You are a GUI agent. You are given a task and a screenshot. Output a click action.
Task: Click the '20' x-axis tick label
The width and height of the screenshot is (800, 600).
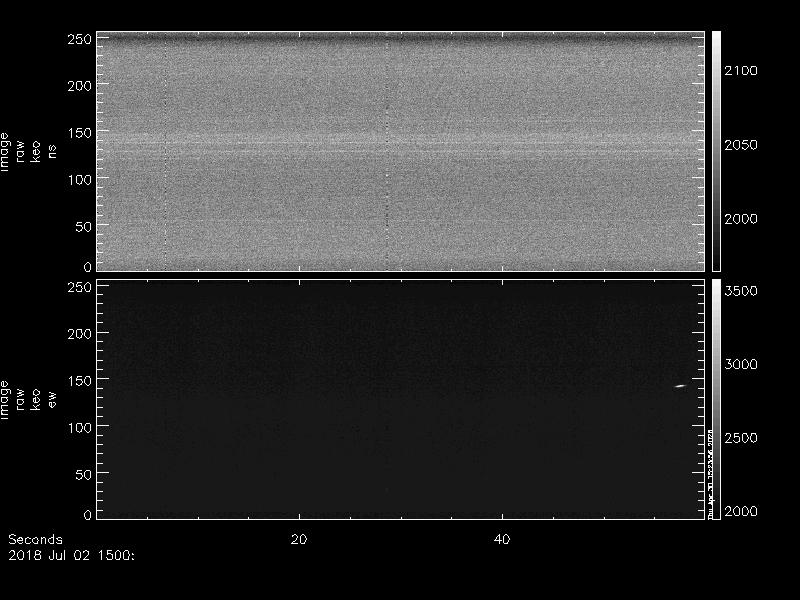coord(299,539)
